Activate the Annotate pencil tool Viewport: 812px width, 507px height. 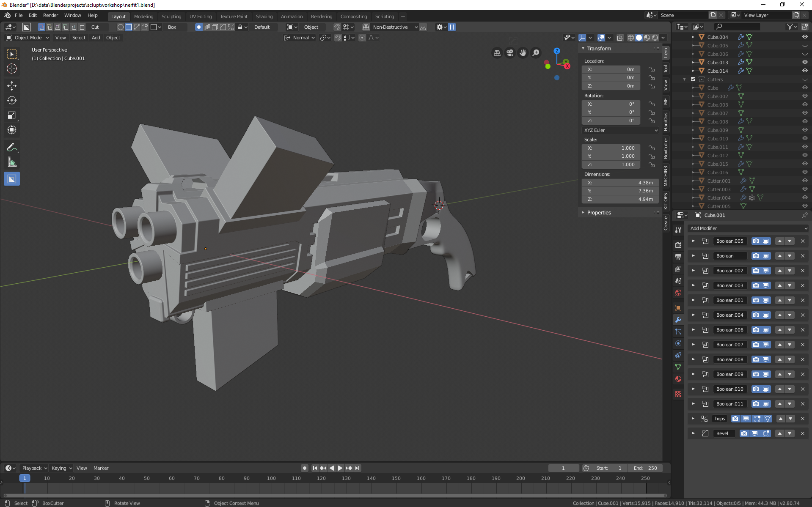pyautogui.click(x=12, y=148)
